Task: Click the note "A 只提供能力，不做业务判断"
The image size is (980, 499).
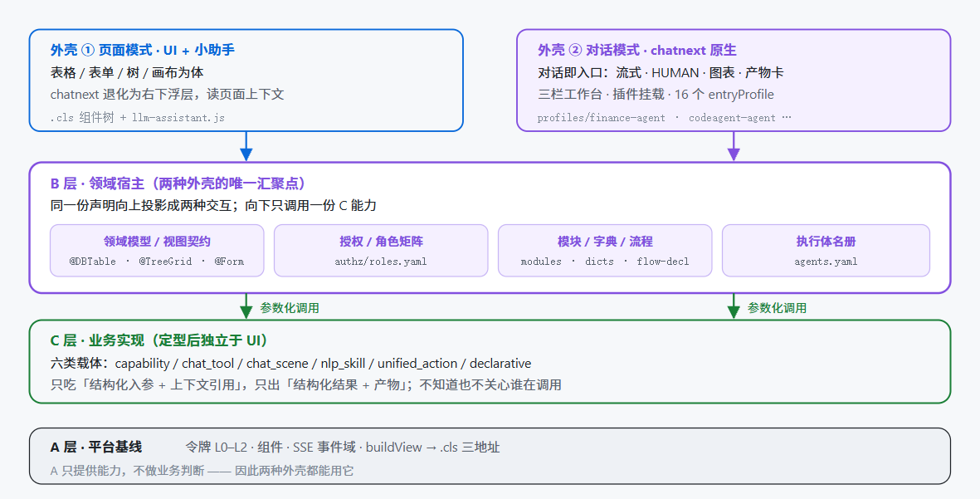Action: (128, 470)
